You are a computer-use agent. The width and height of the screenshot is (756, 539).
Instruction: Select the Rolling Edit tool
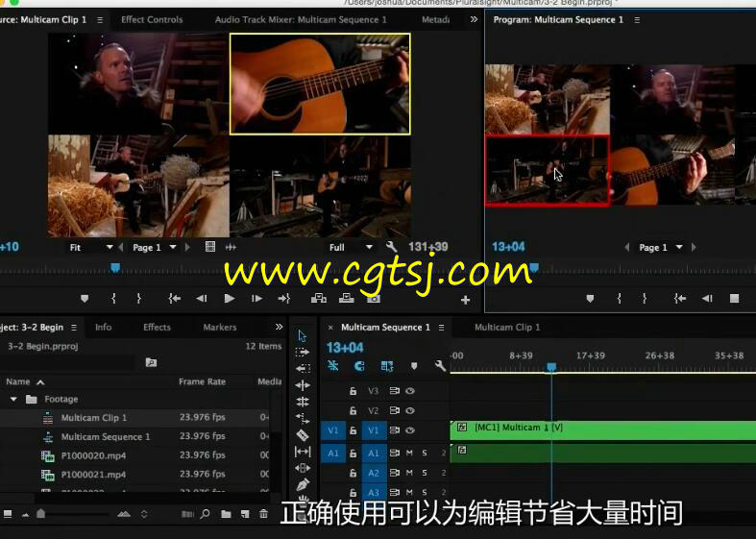(303, 402)
